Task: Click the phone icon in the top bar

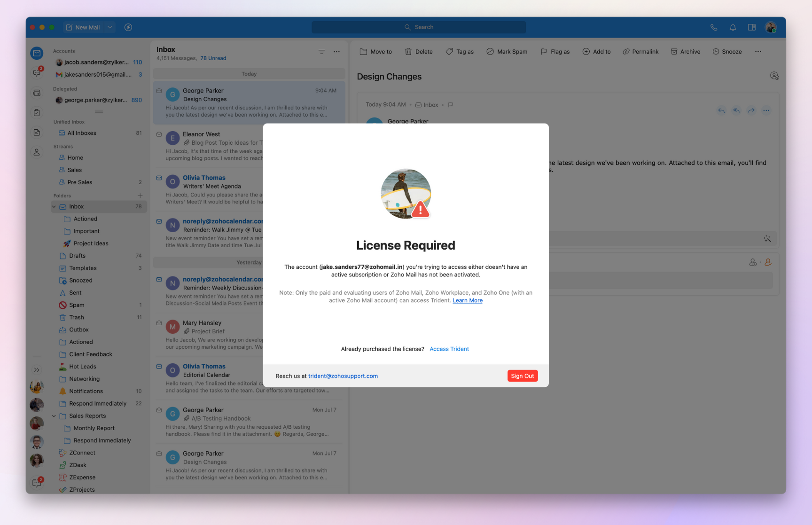Action: 714,27
